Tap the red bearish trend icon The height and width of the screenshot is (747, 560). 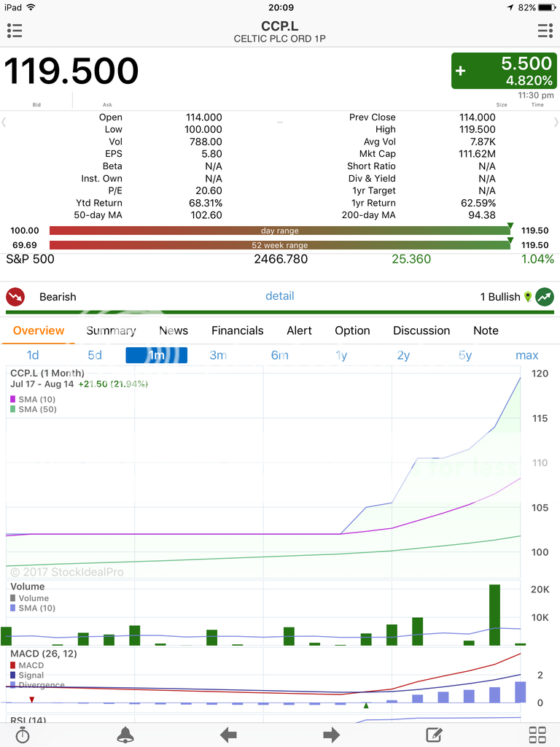(15, 297)
